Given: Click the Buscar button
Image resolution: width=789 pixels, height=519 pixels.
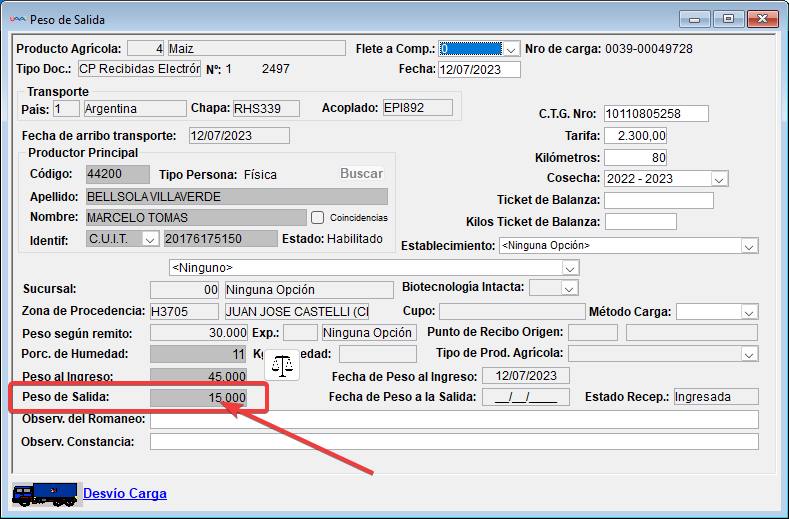Looking at the screenshot, I should click(361, 173).
